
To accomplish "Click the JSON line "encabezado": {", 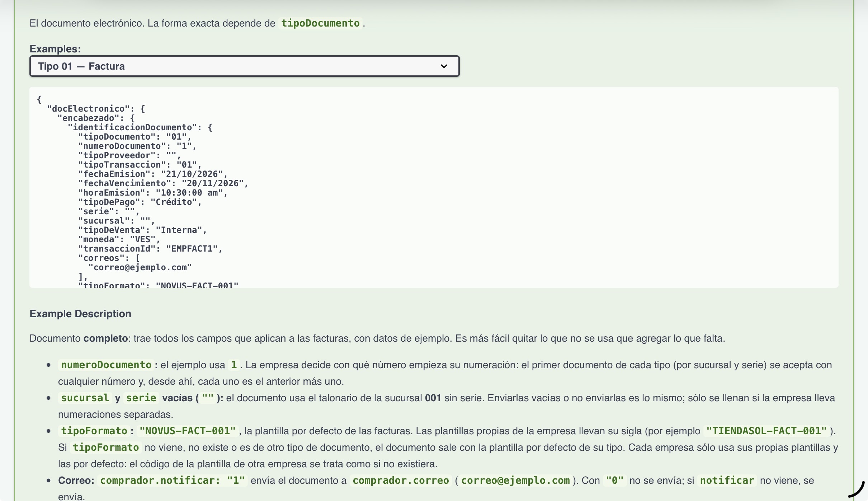I will (x=96, y=118).
